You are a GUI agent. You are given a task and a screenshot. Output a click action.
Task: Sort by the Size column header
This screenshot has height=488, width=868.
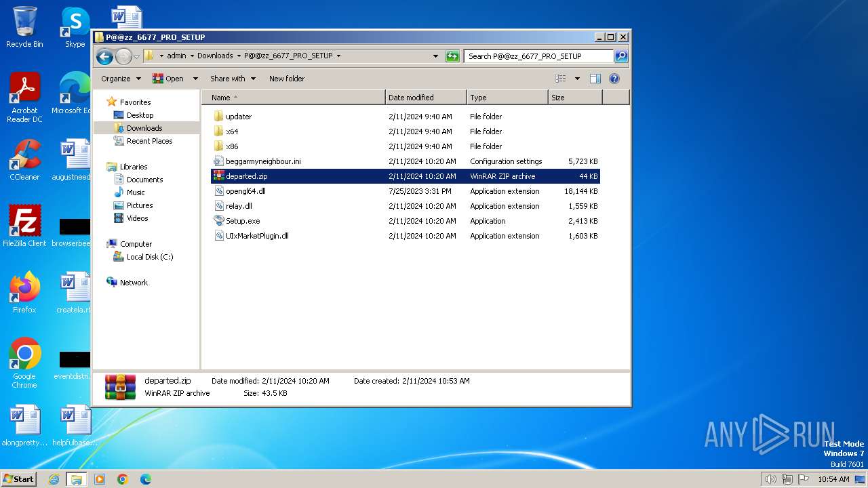pyautogui.click(x=575, y=98)
